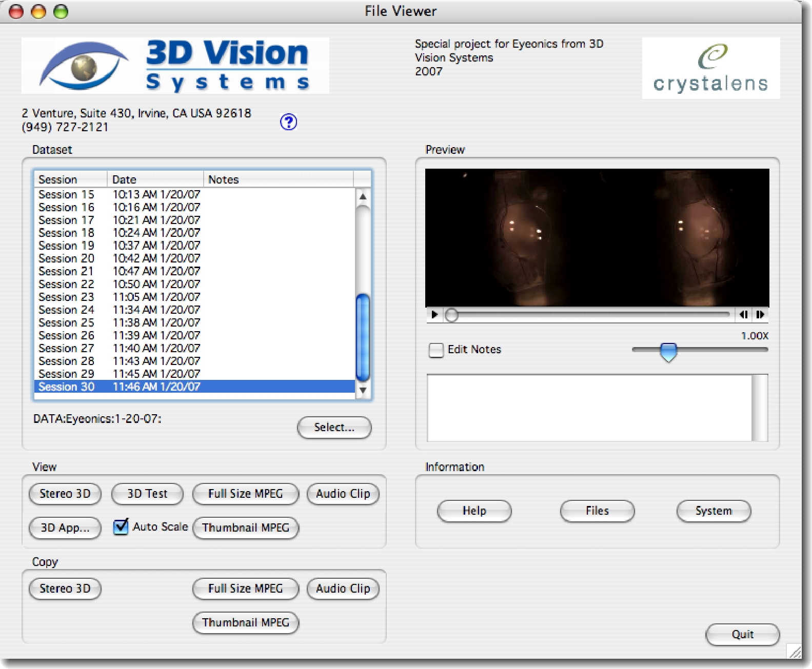Click the 3D Vision Systems logo
Screen dimensions: 812x669
point(175,66)
